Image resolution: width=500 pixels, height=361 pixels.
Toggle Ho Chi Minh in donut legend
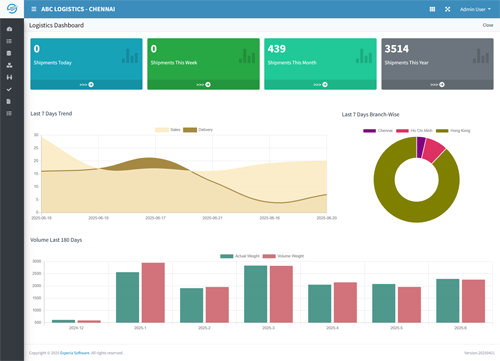point(414,131)
